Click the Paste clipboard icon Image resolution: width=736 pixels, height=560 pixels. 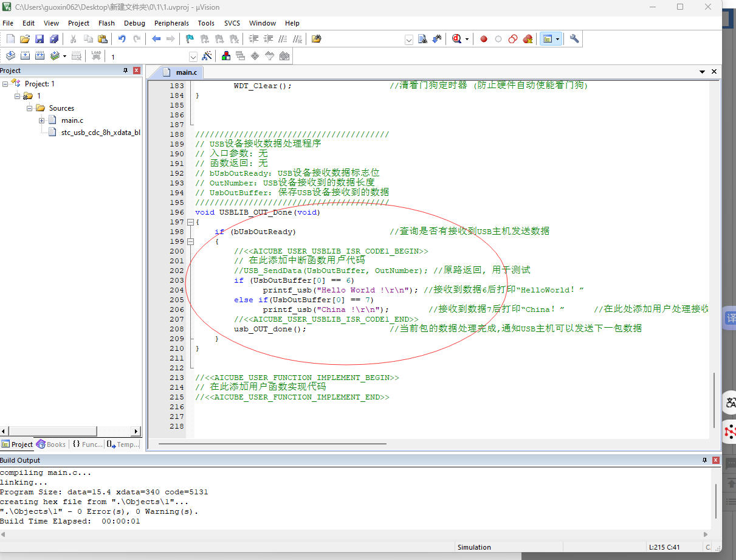(x=103, y=39)
